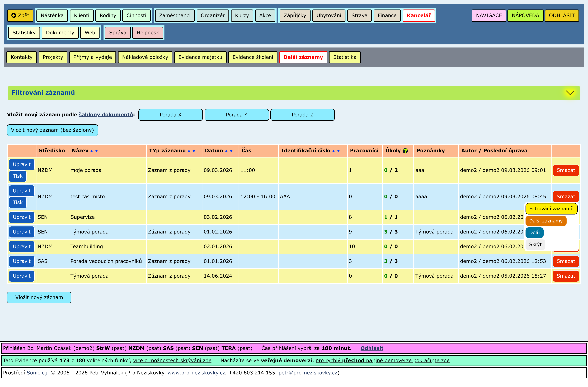Click Identifikační číslo descending sort arrow
Screen dimensions: 588x387
coord(338,151)
